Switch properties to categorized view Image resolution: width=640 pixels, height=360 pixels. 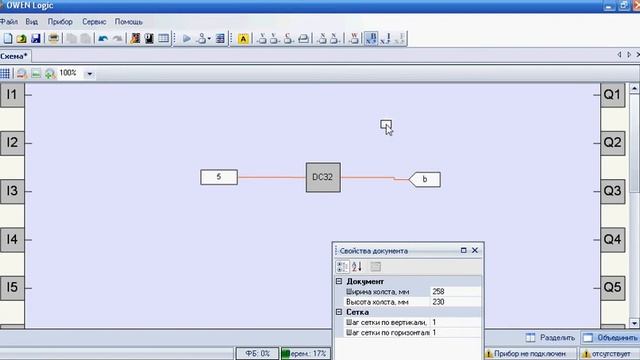342,267
